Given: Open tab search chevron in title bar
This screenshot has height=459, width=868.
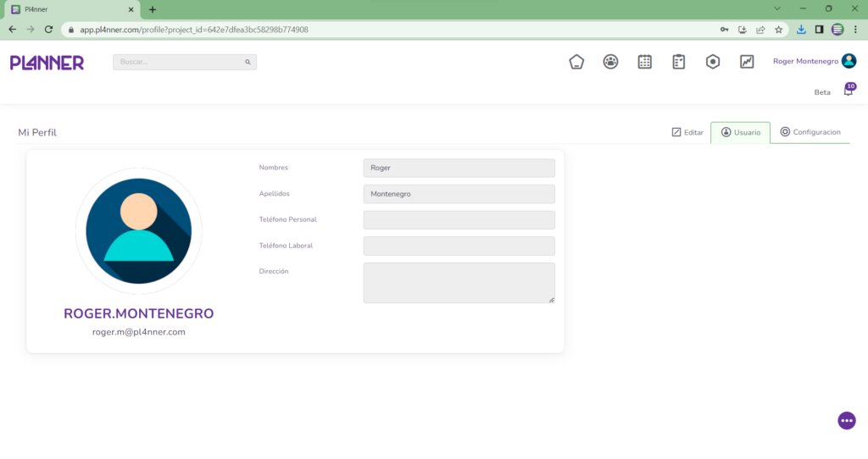Looking at the screenshot, I should click(777, 8).
